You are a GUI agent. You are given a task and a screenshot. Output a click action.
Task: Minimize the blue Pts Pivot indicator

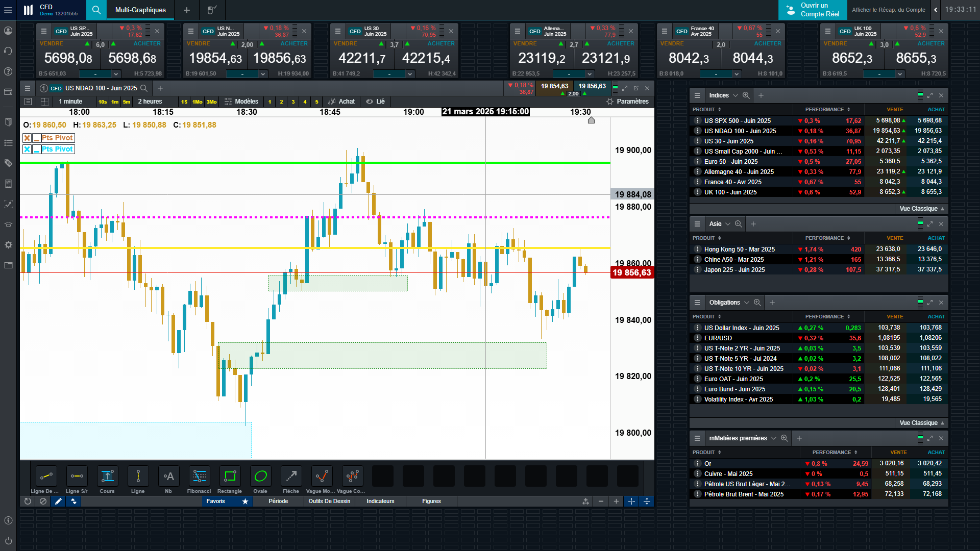coord(37,149)
